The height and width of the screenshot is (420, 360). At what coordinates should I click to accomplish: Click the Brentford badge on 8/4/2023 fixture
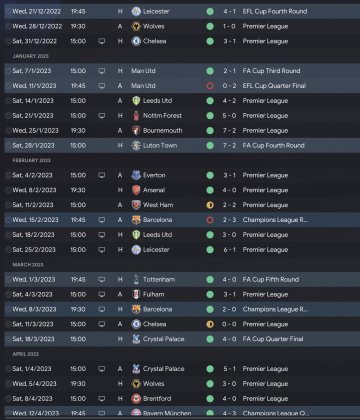pyautogui.click(x=136, y=399)
